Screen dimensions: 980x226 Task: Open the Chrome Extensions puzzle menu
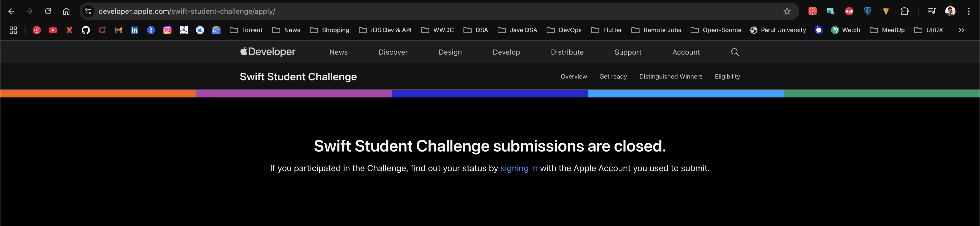[x=905, y=11]
